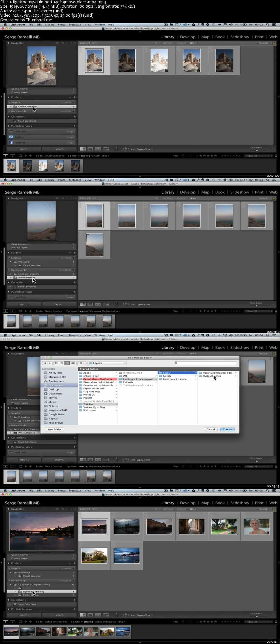Screen dimensions: 280x644
Task: Switch Find Missing Folder dialog to list view
Action: 62,363
